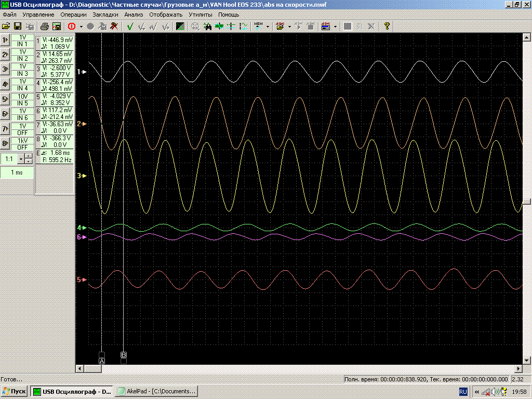This screenshot has height=399, width=532.
Task: Open the 1kV range selector of channel 8
Action: [x=22, y=140]
